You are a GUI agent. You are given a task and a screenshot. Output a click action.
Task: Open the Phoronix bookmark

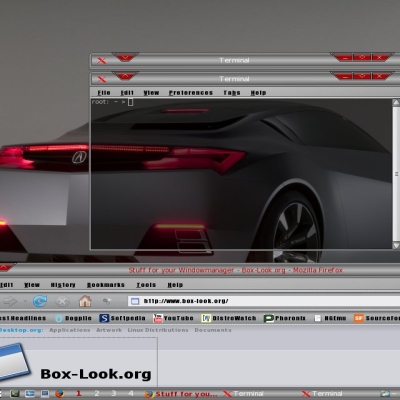tap(284, 318)
